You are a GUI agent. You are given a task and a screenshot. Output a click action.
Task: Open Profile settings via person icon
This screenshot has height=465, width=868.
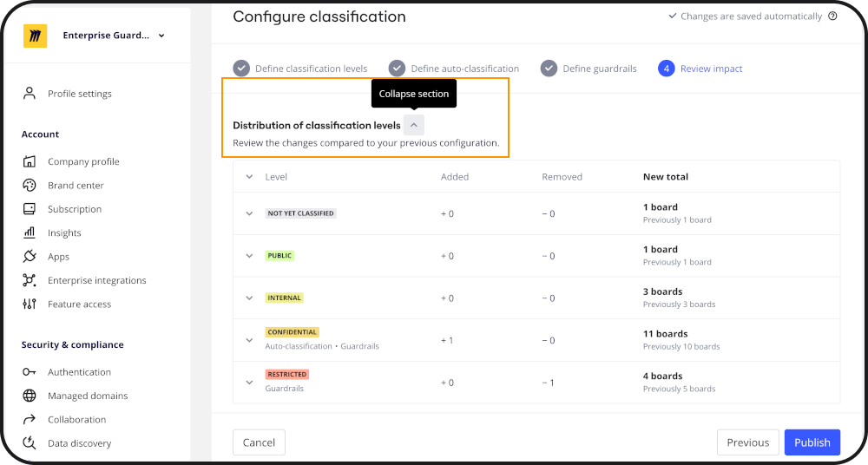(x=30, y=94)
